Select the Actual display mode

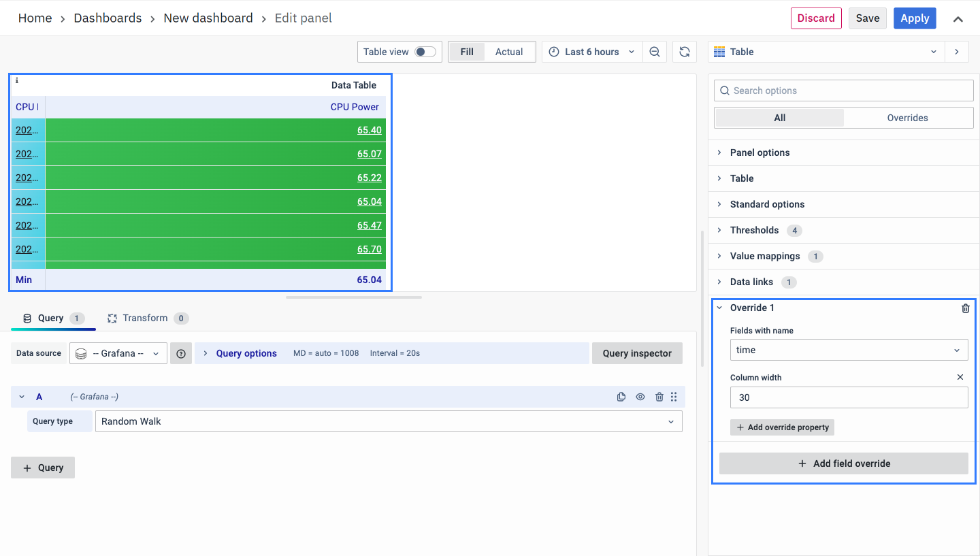tap(509, 52)
